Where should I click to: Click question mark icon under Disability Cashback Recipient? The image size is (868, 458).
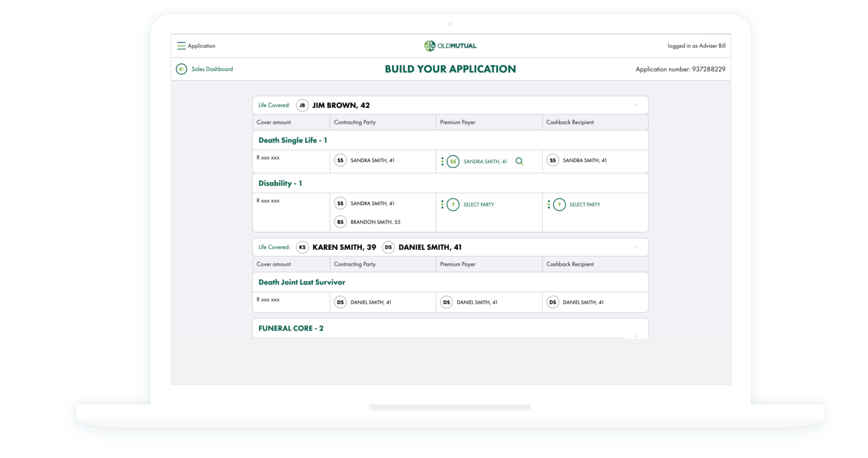pos(559,204)
